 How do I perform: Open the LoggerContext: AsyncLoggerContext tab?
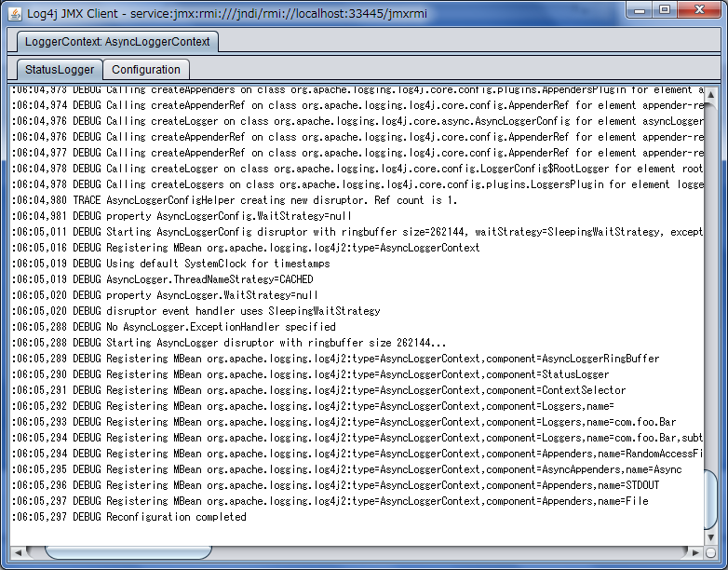118,42
